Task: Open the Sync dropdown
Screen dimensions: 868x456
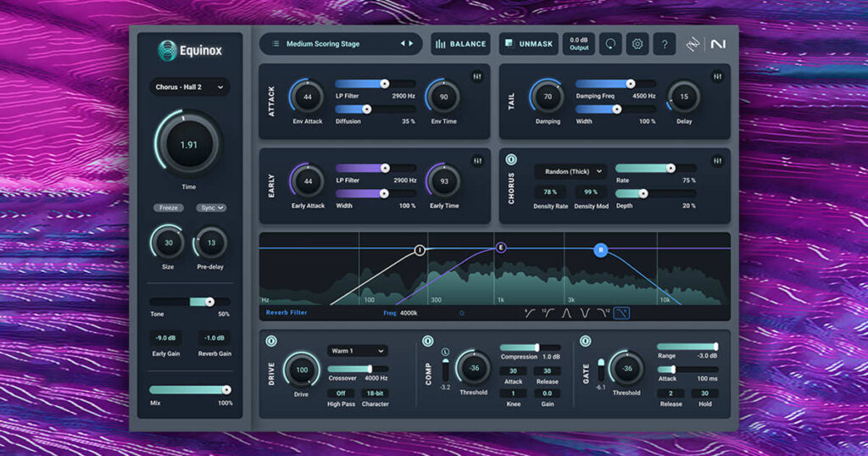Action: coord(211,208)
